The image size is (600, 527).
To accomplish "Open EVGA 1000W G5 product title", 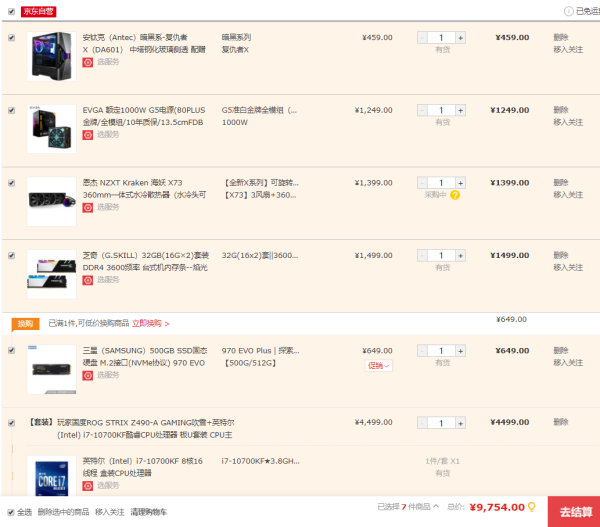I will [144, 116].
